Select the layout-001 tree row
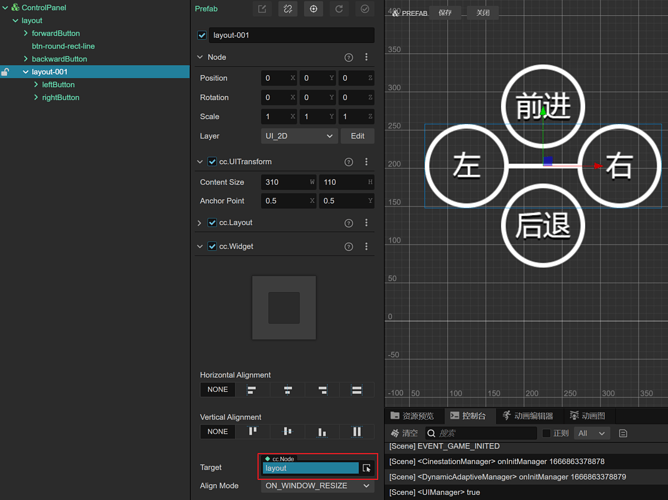Image resolution: width=668 pixels, height=500 pixels. (95, 72)
